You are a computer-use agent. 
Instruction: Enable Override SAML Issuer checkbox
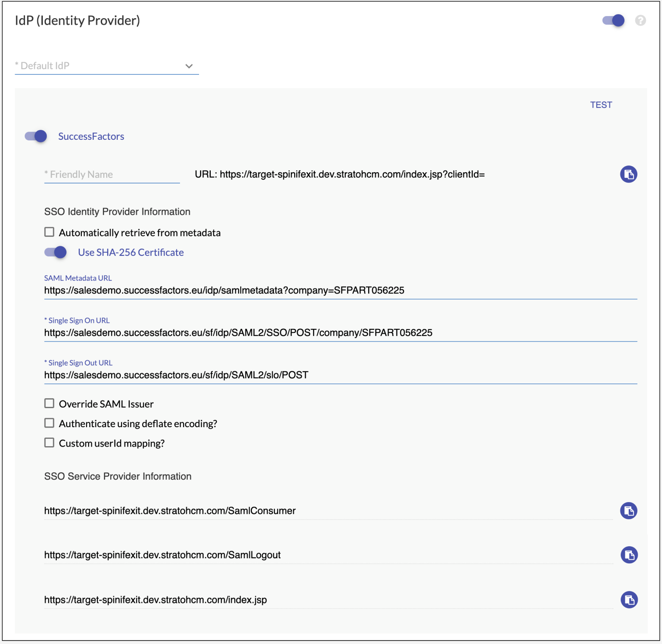[x=49, y=404]
